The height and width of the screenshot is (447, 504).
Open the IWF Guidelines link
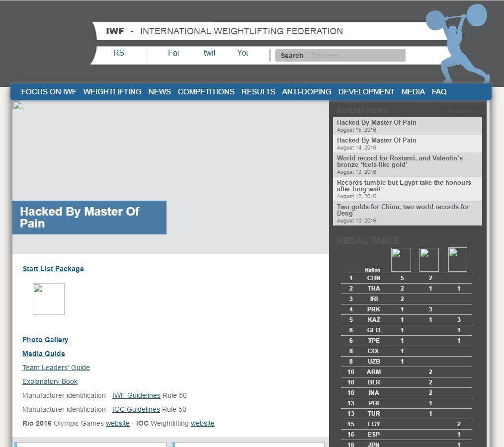[136, 396]
